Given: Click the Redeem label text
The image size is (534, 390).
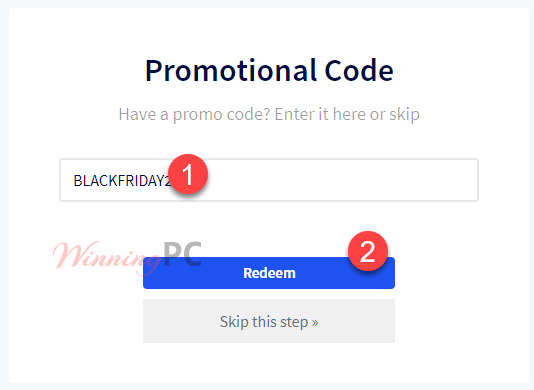Looking at the screenshot, I should (x=269, y=273).
